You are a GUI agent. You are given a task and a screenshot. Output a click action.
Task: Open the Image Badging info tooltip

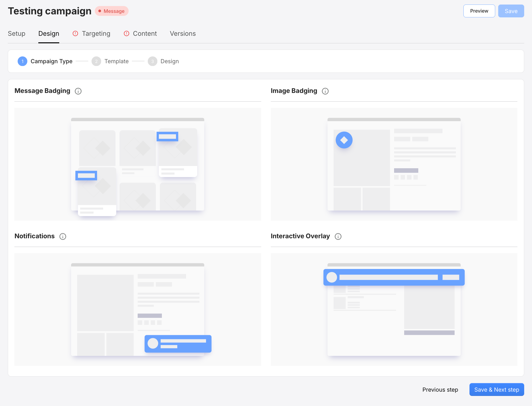[325, 91]
